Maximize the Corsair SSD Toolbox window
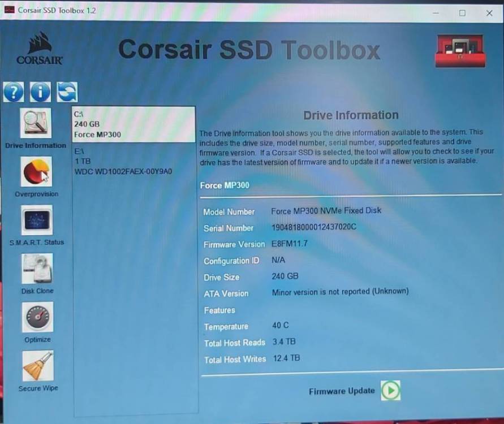Image resolution: width=504 pixels, height=424 pixels. (x=462, y=13)
